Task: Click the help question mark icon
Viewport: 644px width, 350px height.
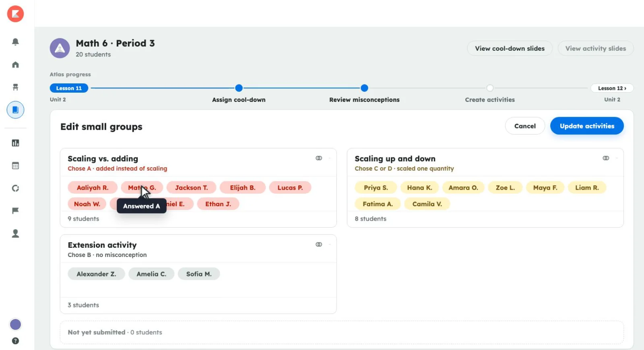Action: click(15, 341)
